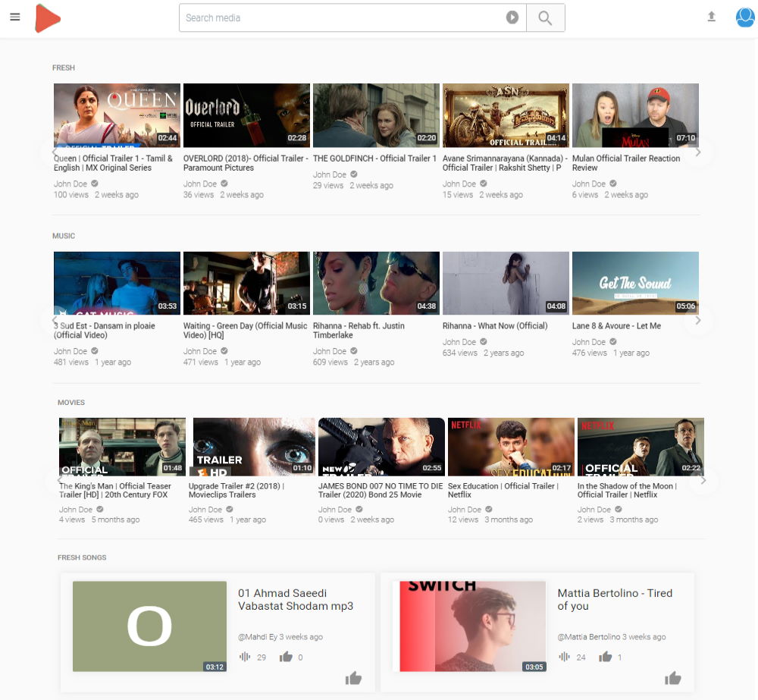Open Get The Sound thumbnail
Screen dimensions: 758x700
coord(635,283)
